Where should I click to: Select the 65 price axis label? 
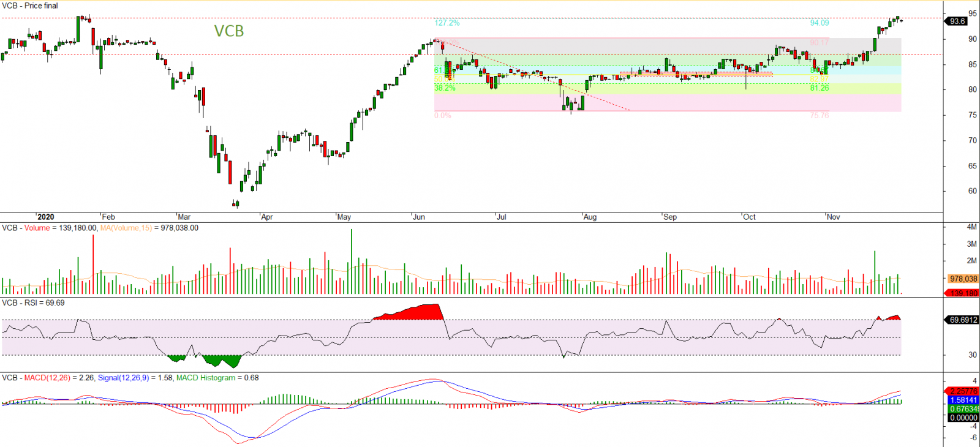pos(973,166)
